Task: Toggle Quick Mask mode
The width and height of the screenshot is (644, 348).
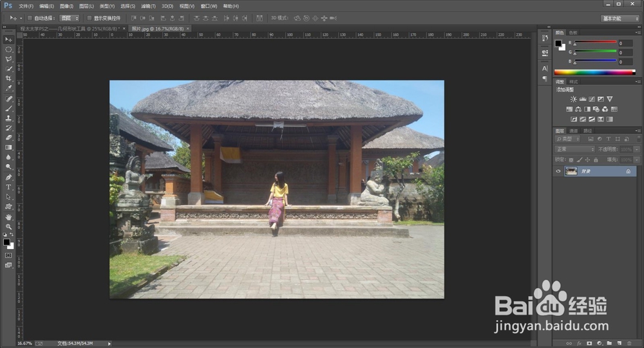Action: 8,255
